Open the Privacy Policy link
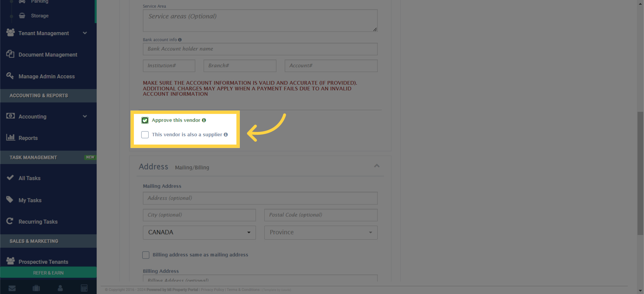644x294 pixels. pyautogui.click(x=212, y=290)
